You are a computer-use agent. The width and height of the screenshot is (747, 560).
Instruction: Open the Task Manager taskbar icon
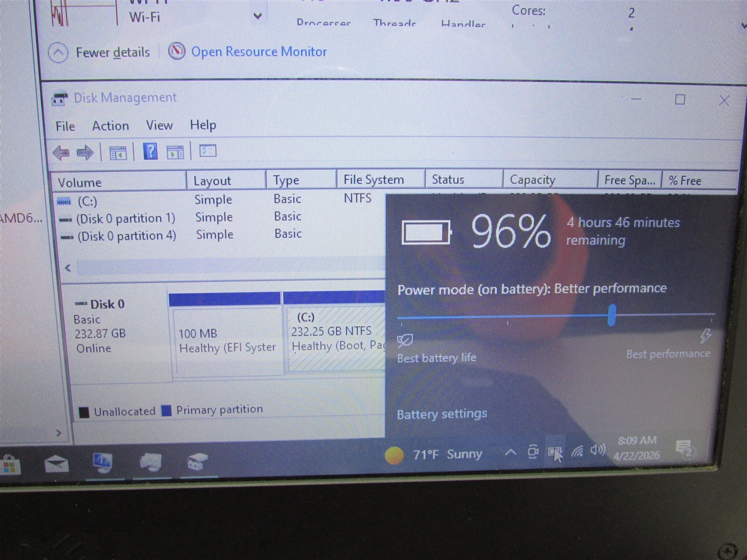[103, 463]
